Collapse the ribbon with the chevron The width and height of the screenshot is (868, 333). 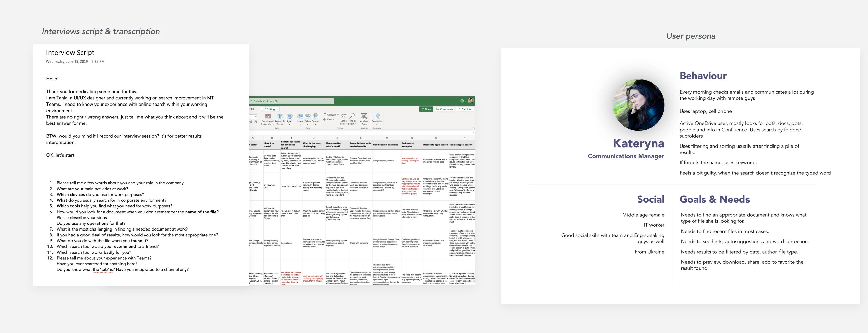click(473, 128)
